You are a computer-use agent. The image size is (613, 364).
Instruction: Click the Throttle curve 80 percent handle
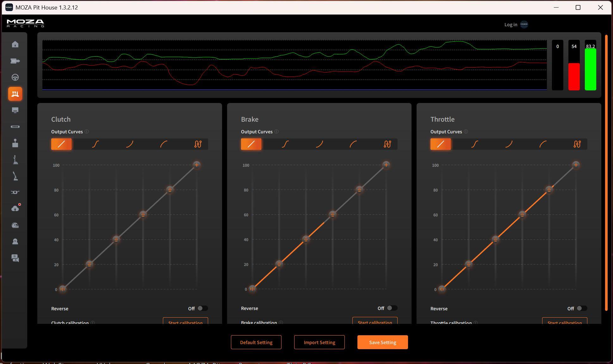point(549,190)
